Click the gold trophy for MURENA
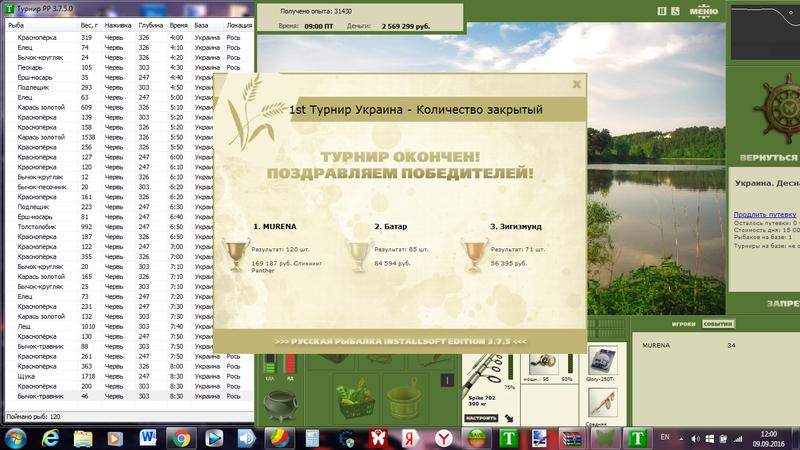 (x=236, y=254)
